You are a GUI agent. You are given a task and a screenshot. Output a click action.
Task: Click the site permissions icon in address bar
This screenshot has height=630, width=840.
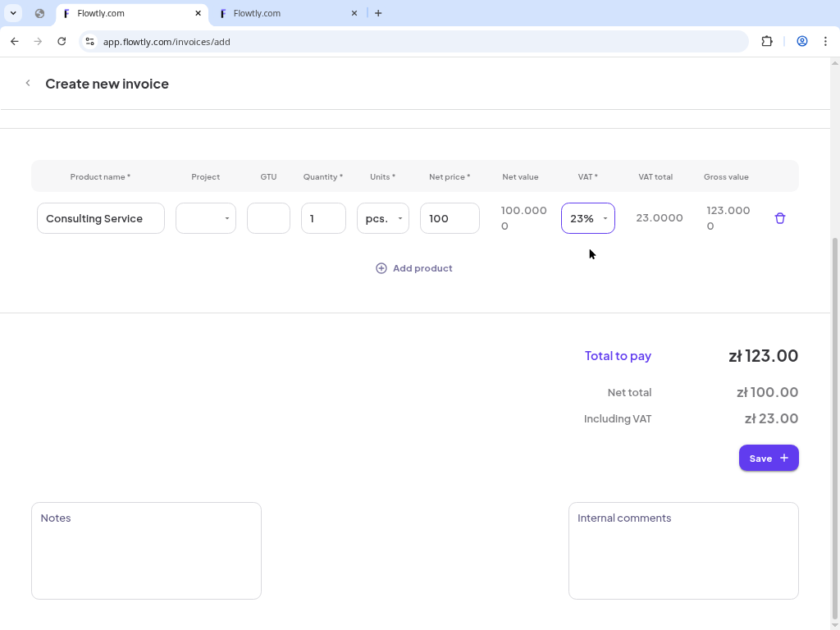point(89,41)
